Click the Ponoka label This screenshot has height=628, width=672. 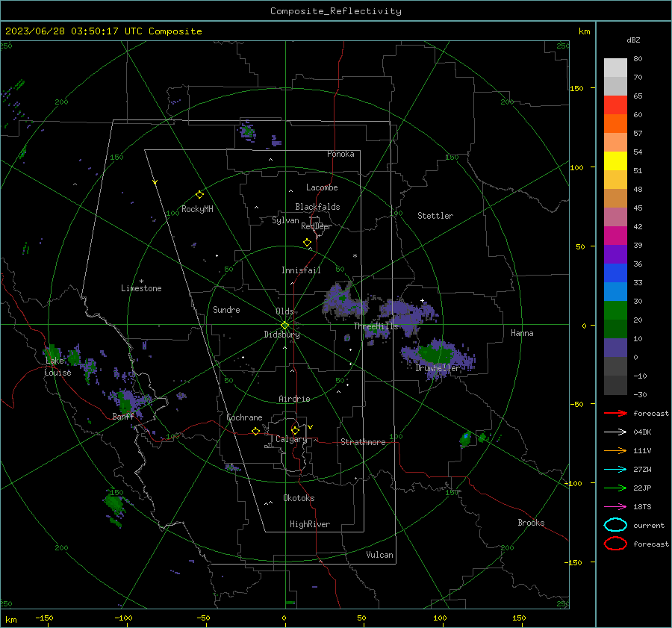click(340, 155)
